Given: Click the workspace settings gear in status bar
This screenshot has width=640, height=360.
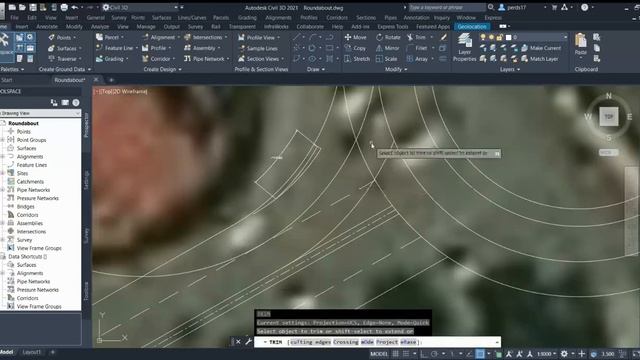Looking at the screenshot, I should point(564,354).
